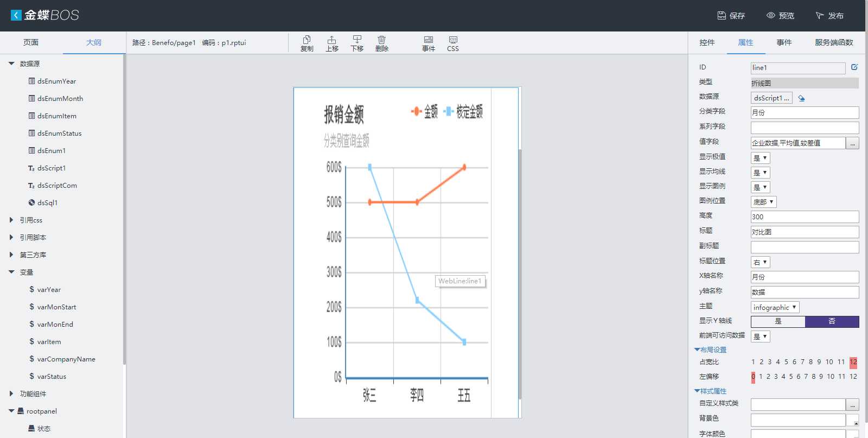The width and height of the screenshot is (868, 438).
Task: Open the 控件 tab
Action: coord(707,42)
